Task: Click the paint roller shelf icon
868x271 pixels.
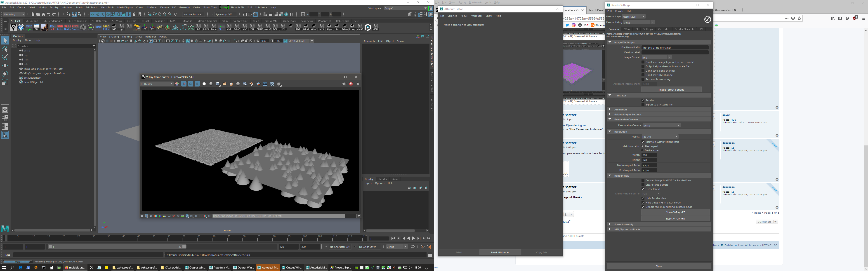Action: (137, 28)
